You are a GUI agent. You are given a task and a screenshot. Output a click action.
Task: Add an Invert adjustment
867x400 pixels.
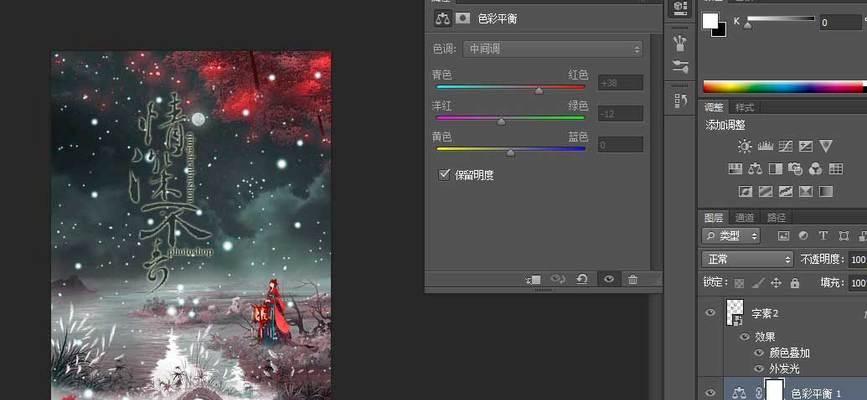pos(745,191)
